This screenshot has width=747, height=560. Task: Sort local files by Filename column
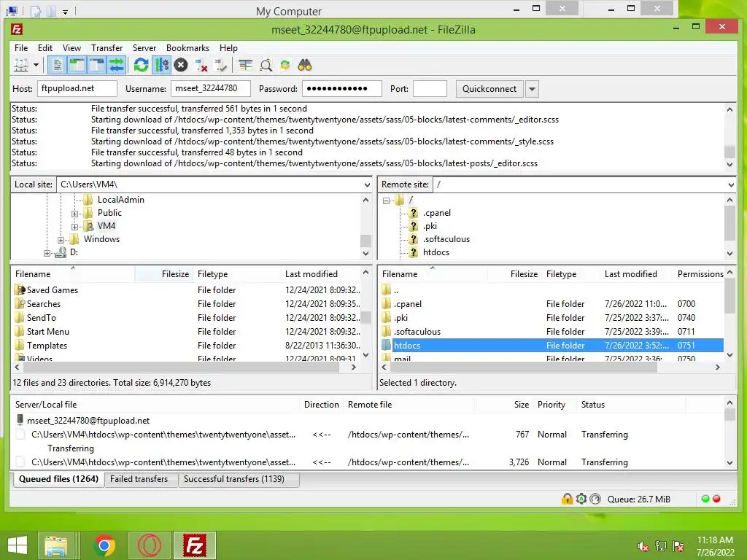pos(73,274)
